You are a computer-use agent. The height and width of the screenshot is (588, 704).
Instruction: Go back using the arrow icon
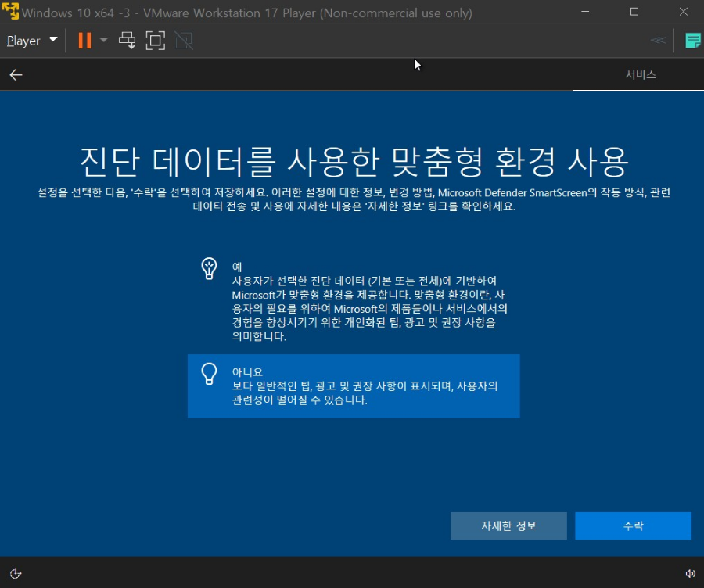coord(16,74)
